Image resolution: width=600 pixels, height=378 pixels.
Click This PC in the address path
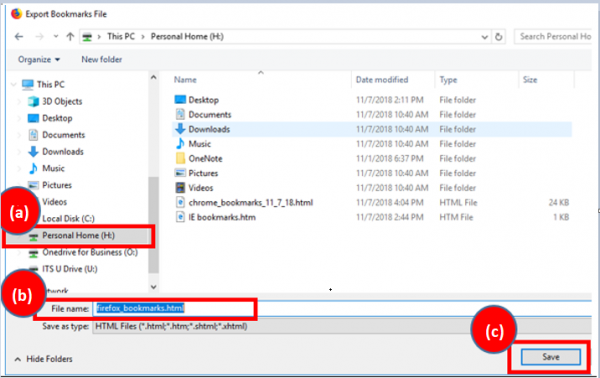(x=121, y=37)
